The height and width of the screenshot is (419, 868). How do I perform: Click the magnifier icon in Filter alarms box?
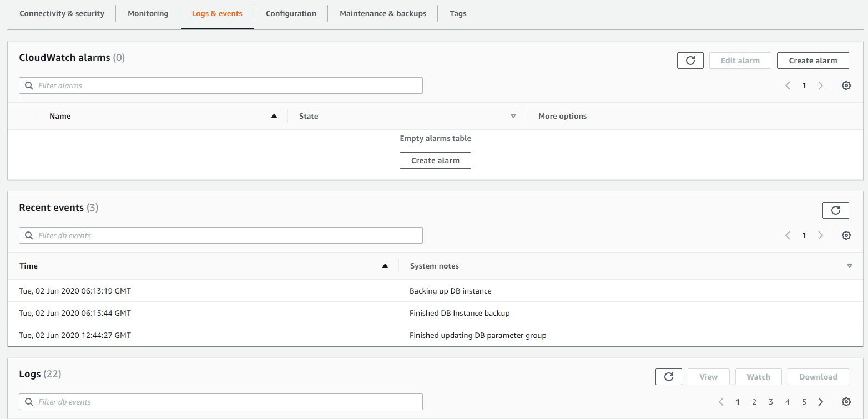pyautogui.click(x=29, y=85)
